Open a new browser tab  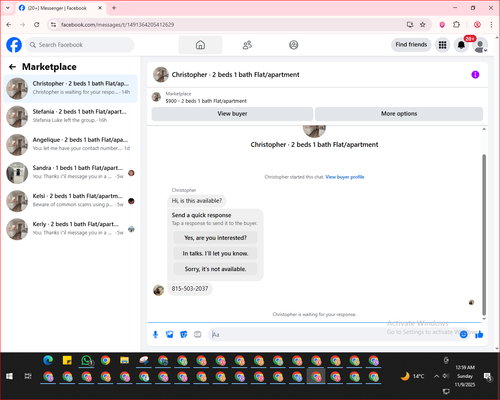coord(114,8)
